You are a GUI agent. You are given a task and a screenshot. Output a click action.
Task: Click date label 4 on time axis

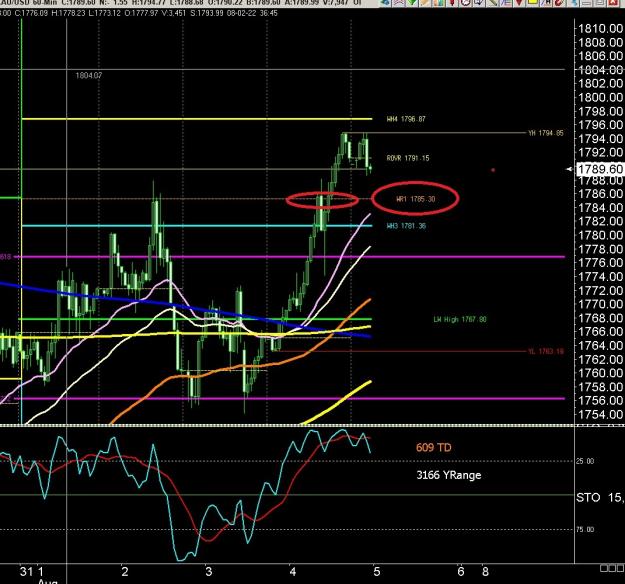point(293,572)
